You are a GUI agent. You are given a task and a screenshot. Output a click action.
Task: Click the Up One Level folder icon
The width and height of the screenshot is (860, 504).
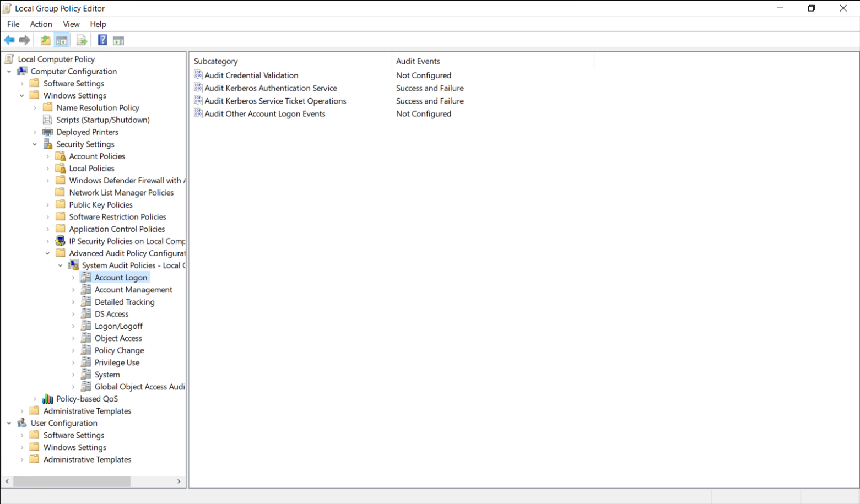(45, 40)
